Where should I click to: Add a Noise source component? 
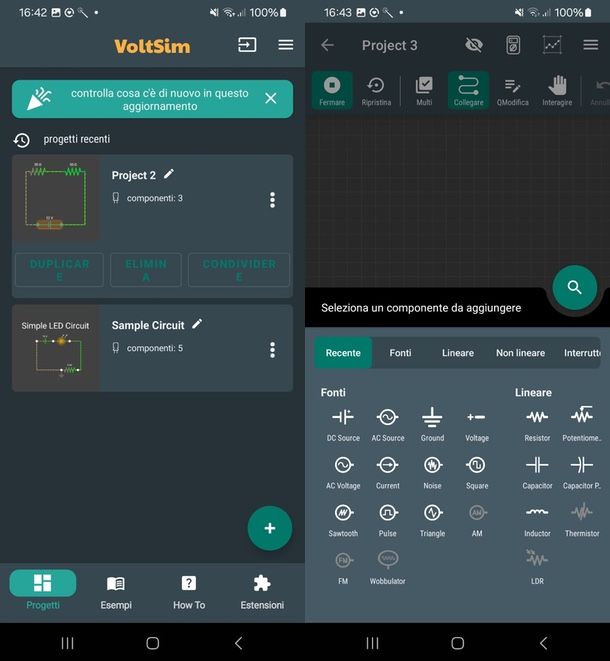432,472
